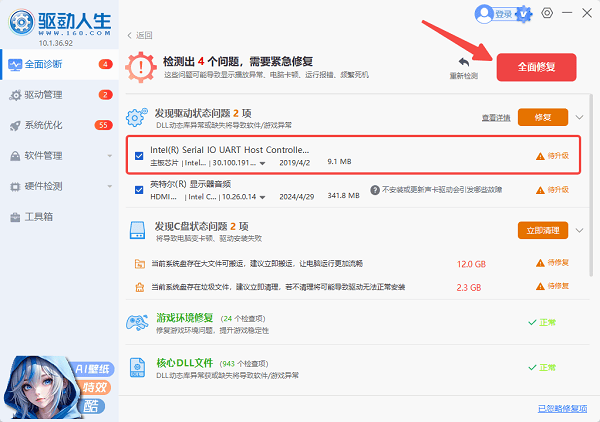The height and width of the screenshot is (422, 600).
Task: Click the VIP badge icon
Action: pos(524,15)
